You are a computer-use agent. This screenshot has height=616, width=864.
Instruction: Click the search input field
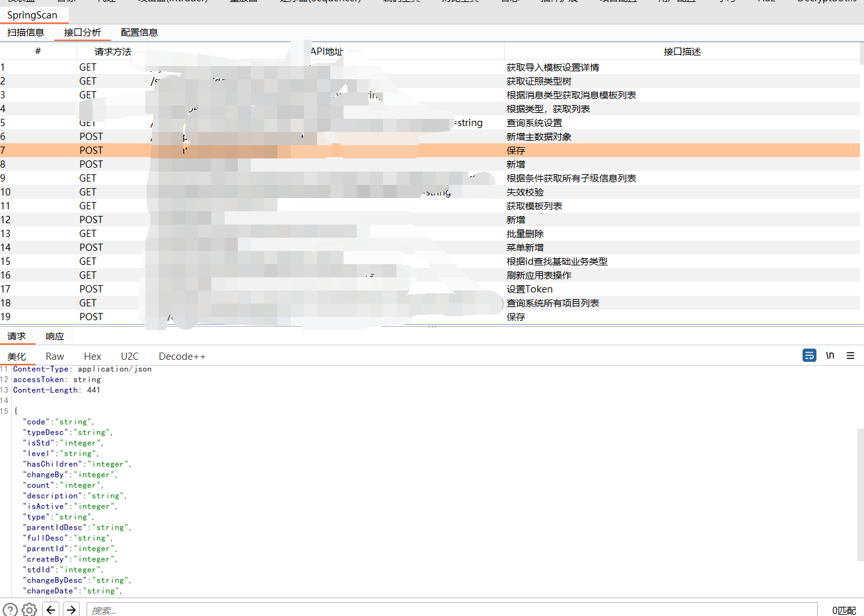pyautogui.click(x=452, y=610)
